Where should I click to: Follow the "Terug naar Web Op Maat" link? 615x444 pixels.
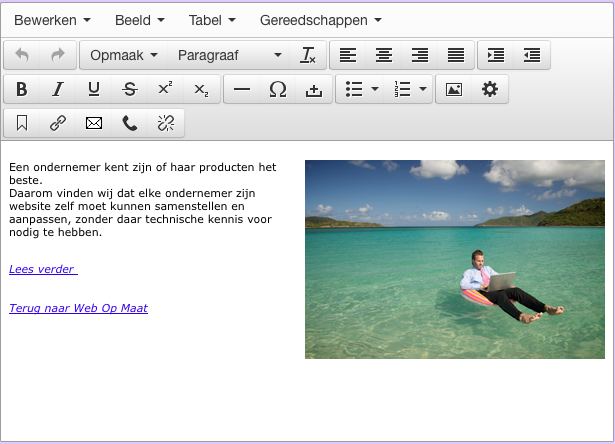[78, 308]
